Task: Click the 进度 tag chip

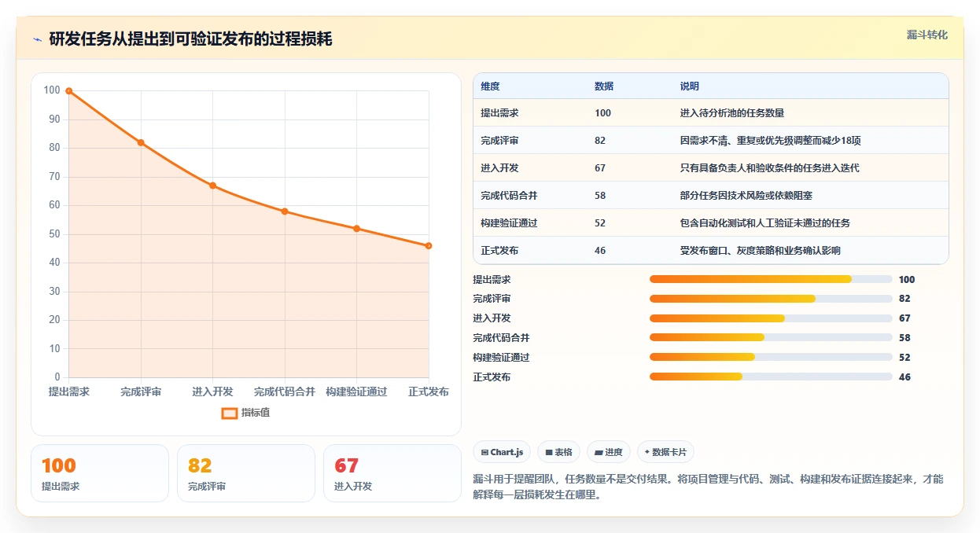Action: (x=609, y=452)
